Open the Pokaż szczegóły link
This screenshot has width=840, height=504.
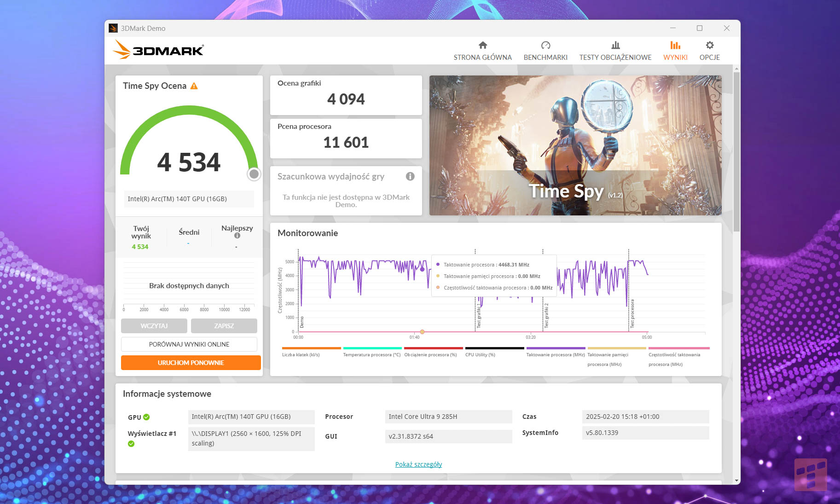(418, 464)
